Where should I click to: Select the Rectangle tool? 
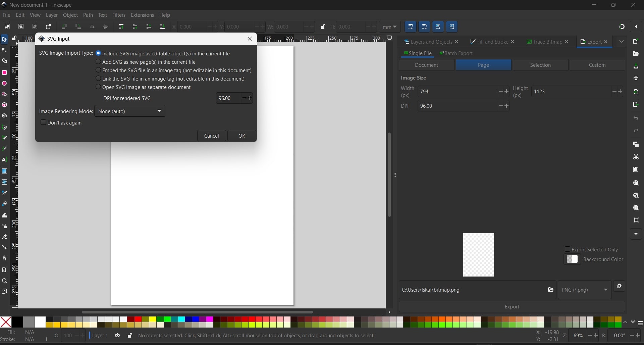[x=4, y=72]
